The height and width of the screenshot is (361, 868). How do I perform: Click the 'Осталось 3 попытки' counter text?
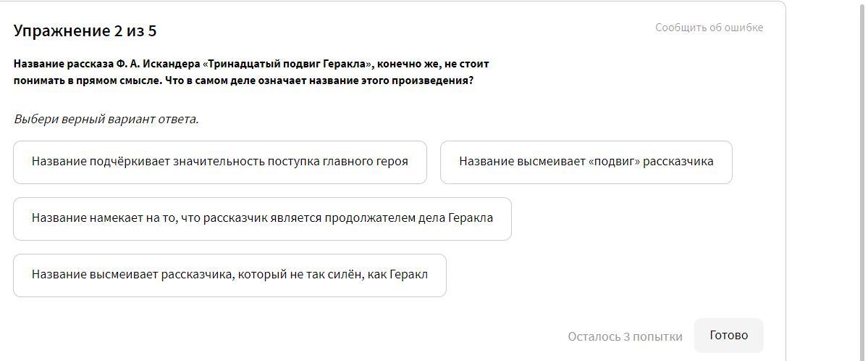(625, 336)
